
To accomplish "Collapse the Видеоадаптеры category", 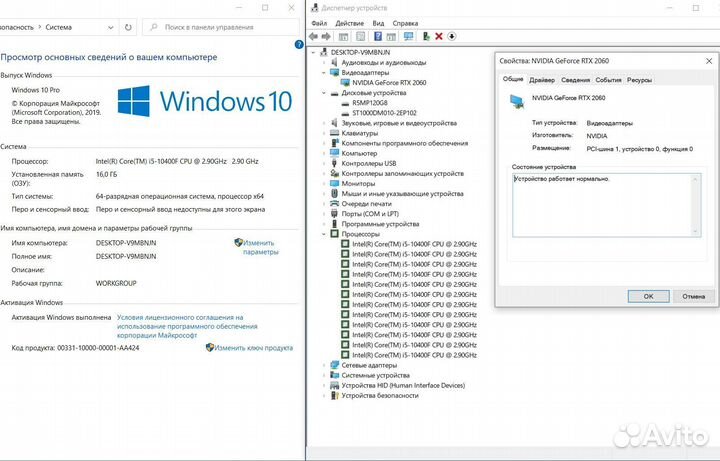I will click(324, 73).
